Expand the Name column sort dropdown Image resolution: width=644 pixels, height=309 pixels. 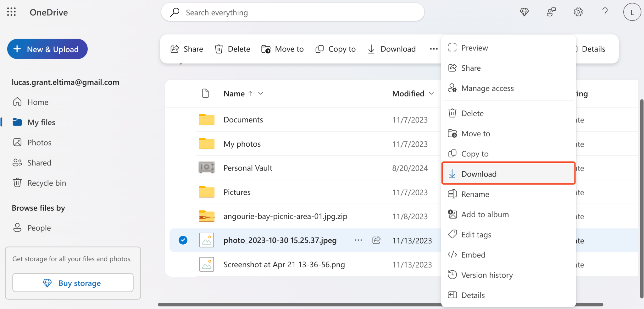pyautogui.click(x=260, y=93)
